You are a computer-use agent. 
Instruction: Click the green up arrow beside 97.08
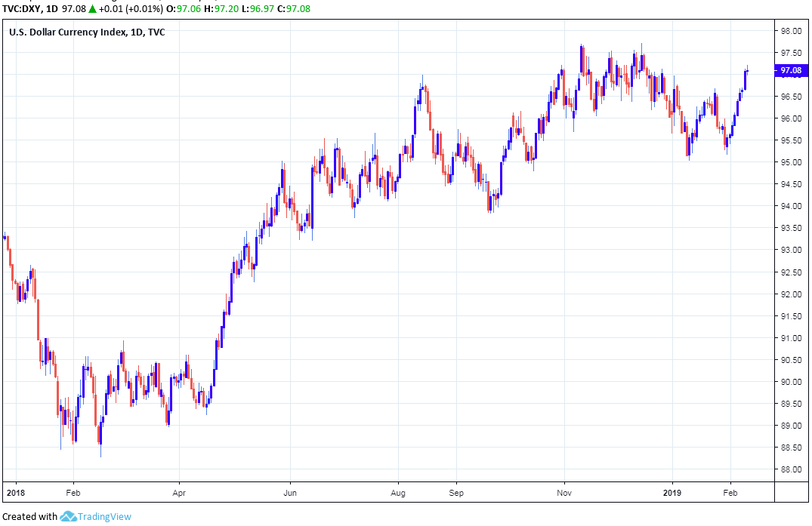click(91, 8)
